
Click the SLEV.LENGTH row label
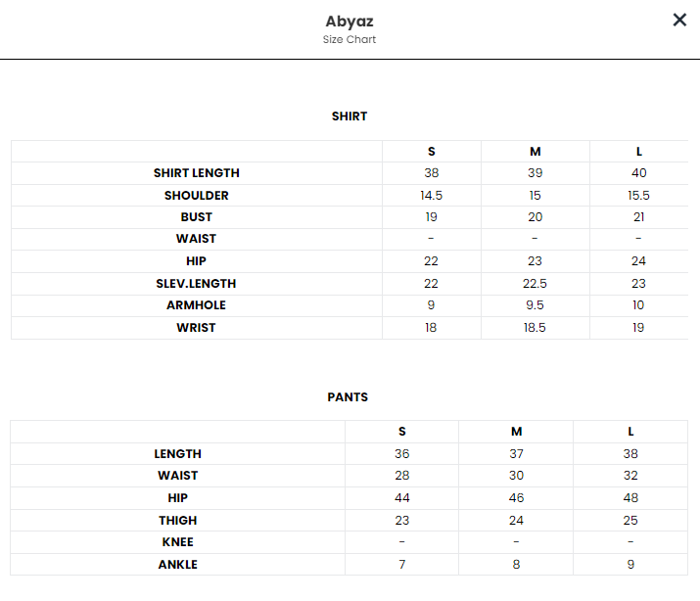196,284
